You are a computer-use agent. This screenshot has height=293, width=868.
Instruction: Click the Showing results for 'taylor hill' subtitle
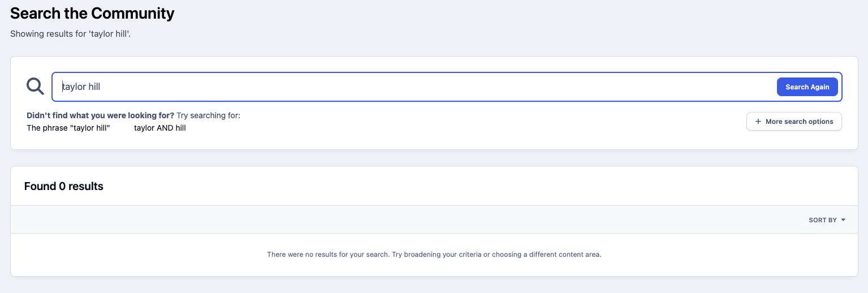pyautogui.click(x=71, y=34)
